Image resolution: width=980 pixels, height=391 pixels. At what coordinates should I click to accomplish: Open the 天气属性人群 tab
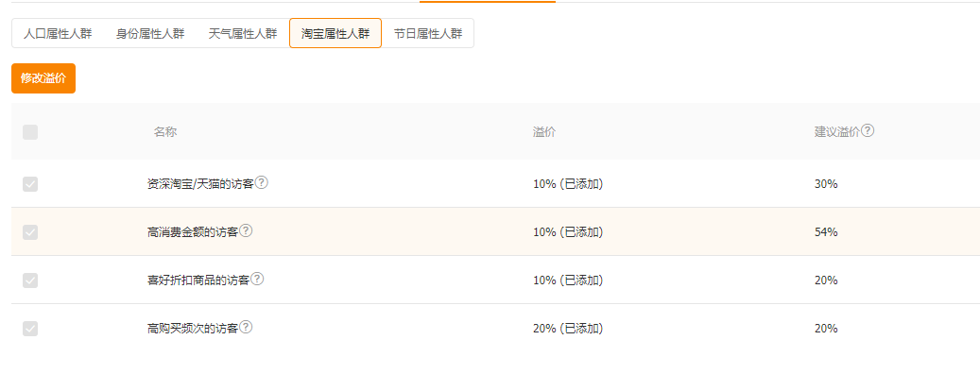[x=243, y=34]
